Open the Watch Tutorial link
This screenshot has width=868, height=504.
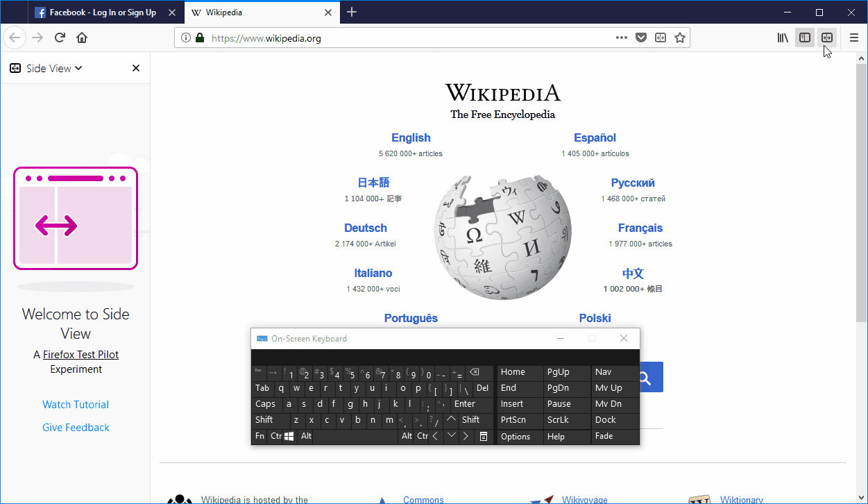click(x=75, y=404)
